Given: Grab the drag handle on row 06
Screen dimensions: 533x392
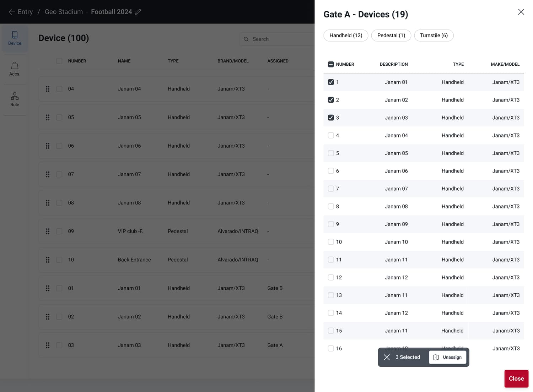Looking at the screenshot, I should (48, 146).
